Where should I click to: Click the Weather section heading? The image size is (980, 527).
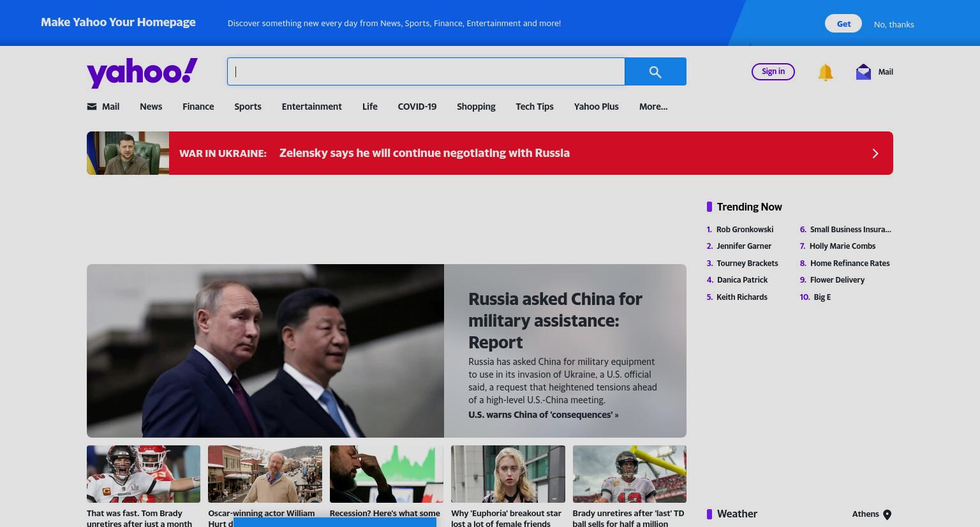click(737, 514)
